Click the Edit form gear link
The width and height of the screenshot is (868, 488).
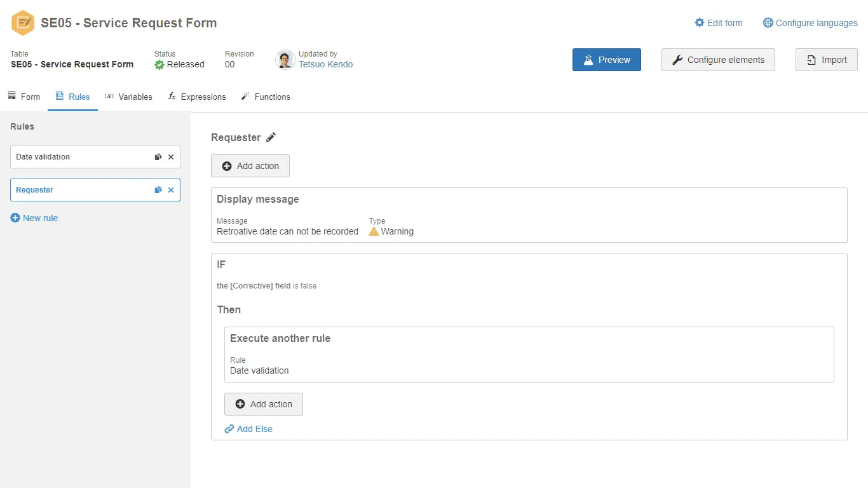[x=718, y=23]
